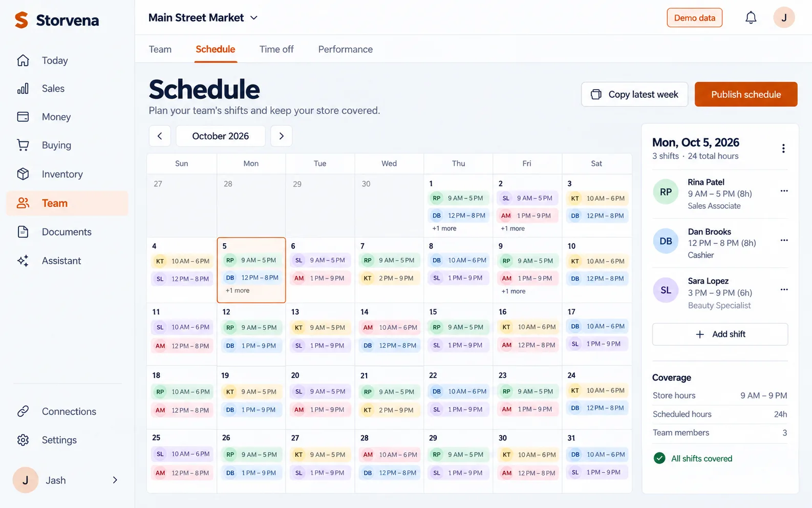Expand the Jash user profile menu
Screen dimensions: 812x508
coord(67,480)
